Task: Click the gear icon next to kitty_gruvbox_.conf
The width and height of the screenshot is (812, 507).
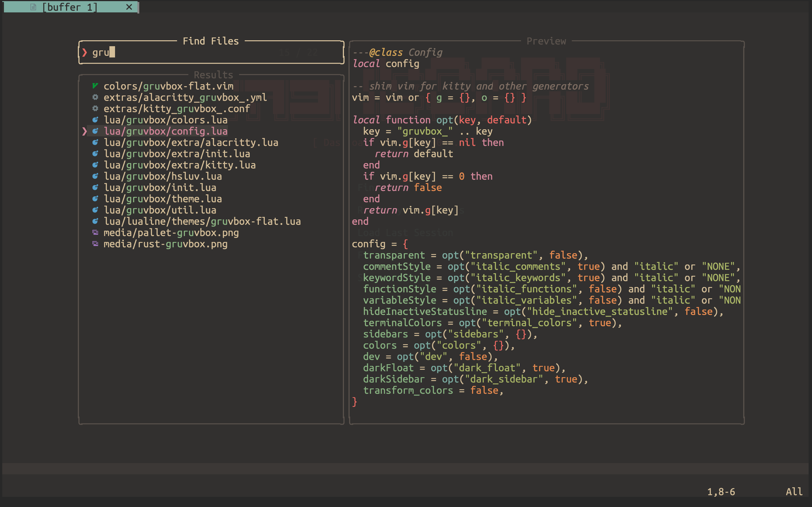Action: [95, 108]
